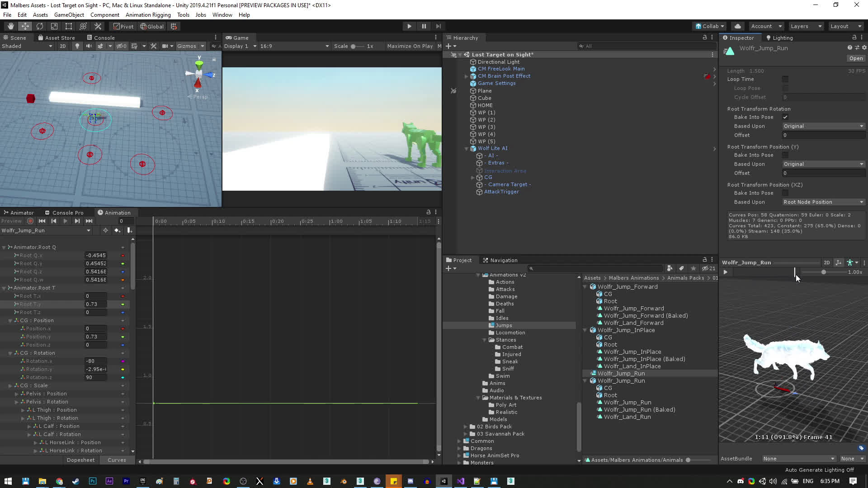
Task: Open the Layers dropdown
Action: tap(806, 26)
